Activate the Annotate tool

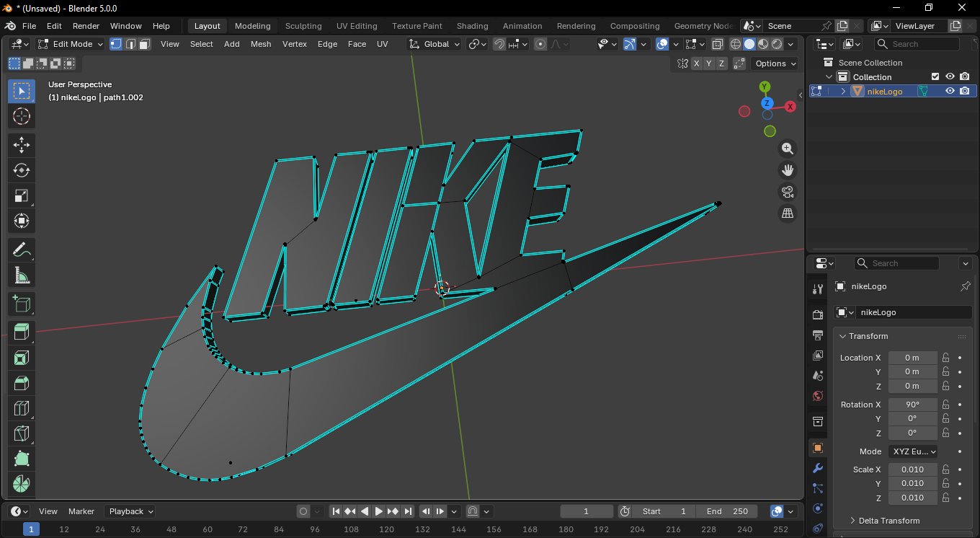tap(21, 250)
